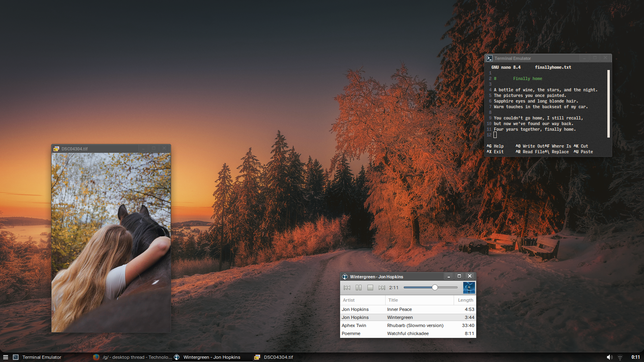
Task: Select the Rhubarb (Slowmo version) track
Action: click(408, 325)
